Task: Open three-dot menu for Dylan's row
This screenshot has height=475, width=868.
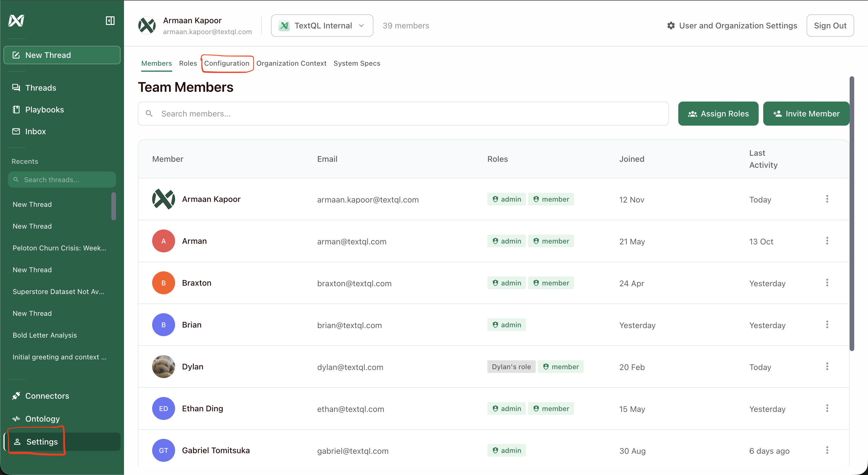Action: coord(827,366)
